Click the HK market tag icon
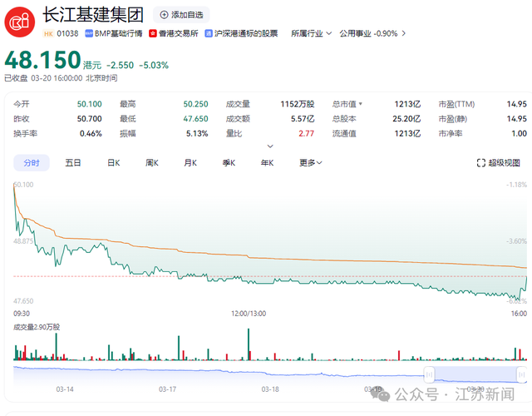The width and height of the screenshot is (532, 416). coord(48,33)
